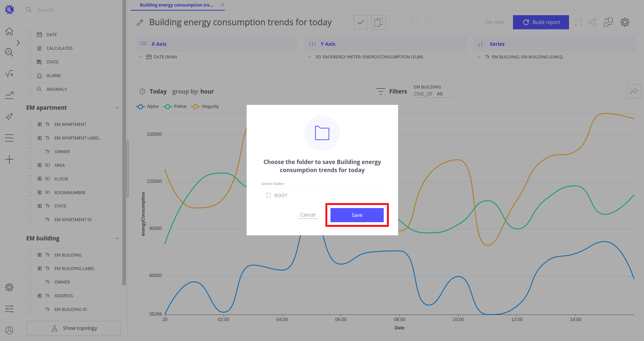
Task: Open the Home sidebar icon
Action: coord(9,31)
